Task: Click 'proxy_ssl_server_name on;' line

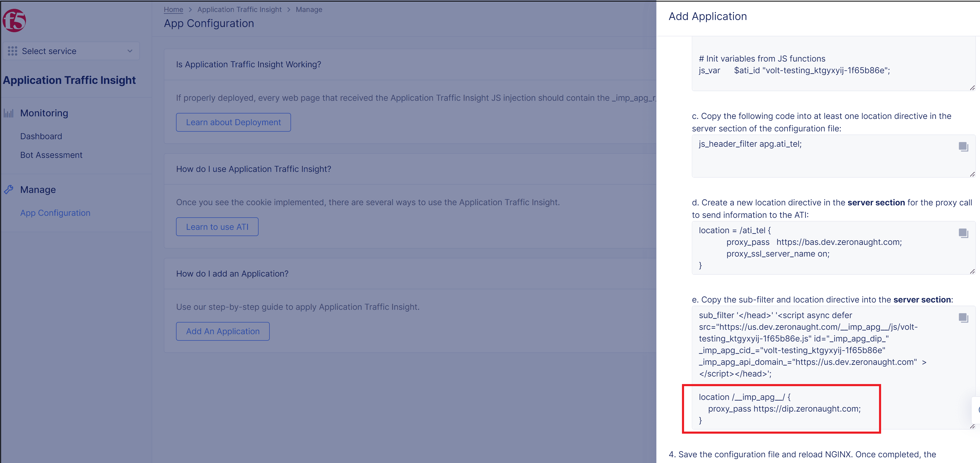Action: [x=778, y=254]
